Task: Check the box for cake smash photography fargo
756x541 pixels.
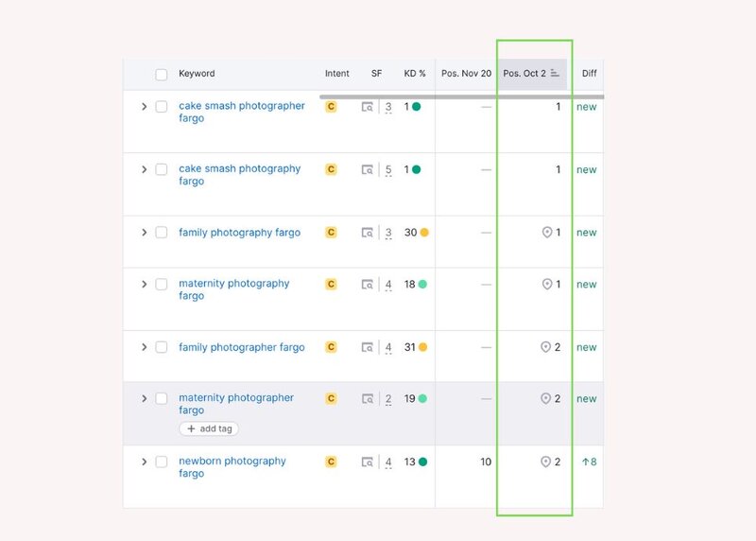Action: coord(162,169)
